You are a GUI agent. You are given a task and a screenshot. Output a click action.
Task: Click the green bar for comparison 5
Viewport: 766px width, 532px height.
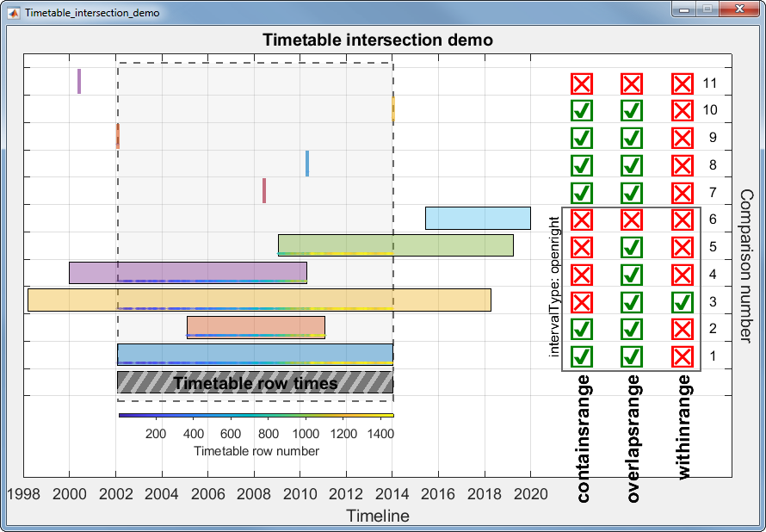[x=395, y=244]
